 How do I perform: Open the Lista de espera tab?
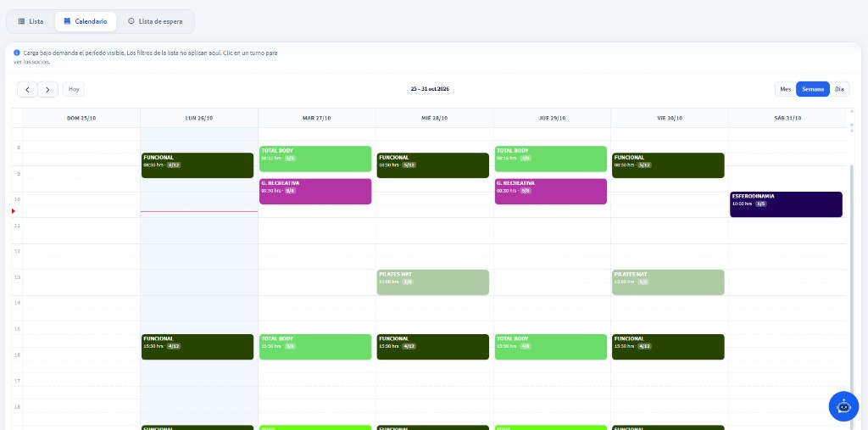[155, 21]
